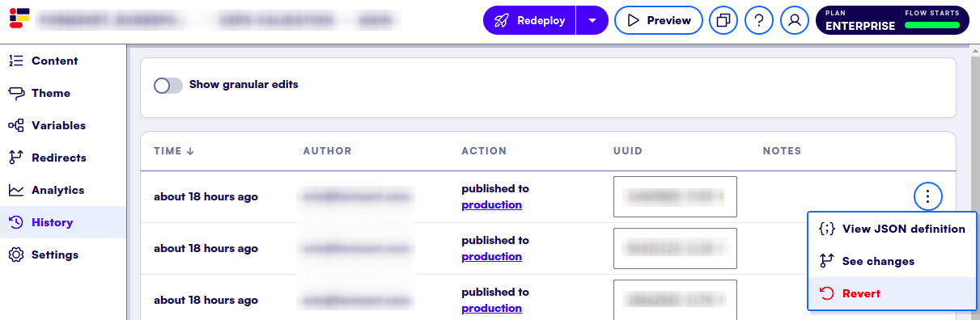Click the first row UUID field
980x320 pixels.
675,196
